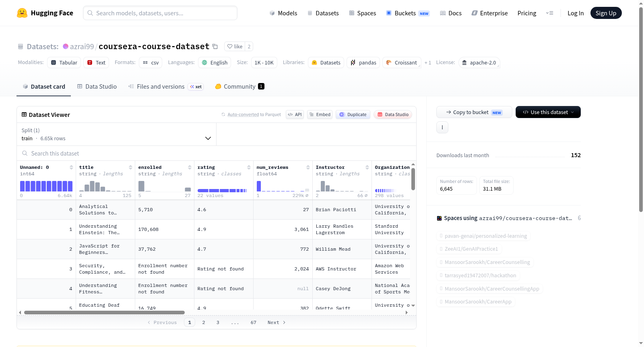The height and width of the screenshot is (347, 644).
Task: Click the Hugging Face logo icon
Action: (22, 13)
